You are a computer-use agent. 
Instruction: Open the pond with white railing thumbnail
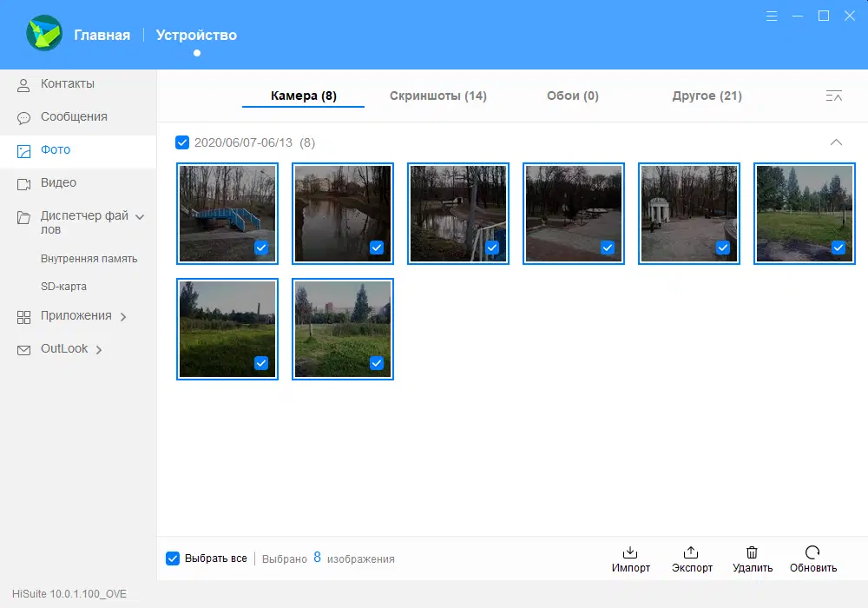point(457,213)
